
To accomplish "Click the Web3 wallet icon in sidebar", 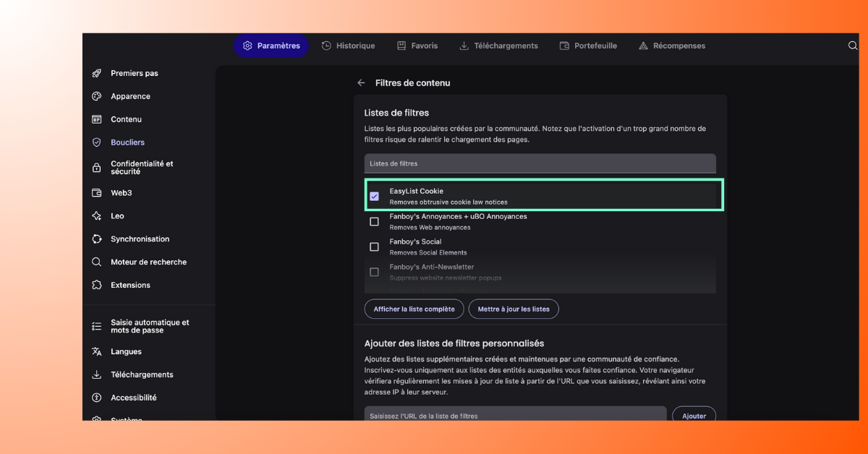I will click(96, 193).
